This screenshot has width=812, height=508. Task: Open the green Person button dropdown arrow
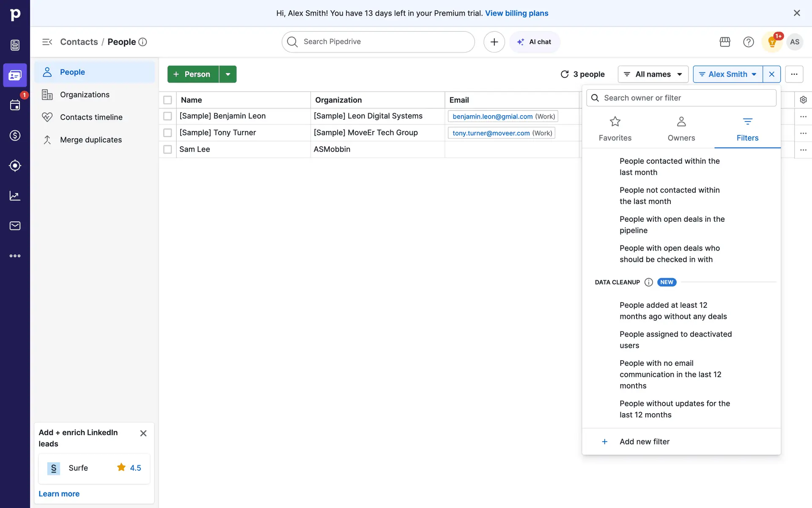(x=228, y=74)
